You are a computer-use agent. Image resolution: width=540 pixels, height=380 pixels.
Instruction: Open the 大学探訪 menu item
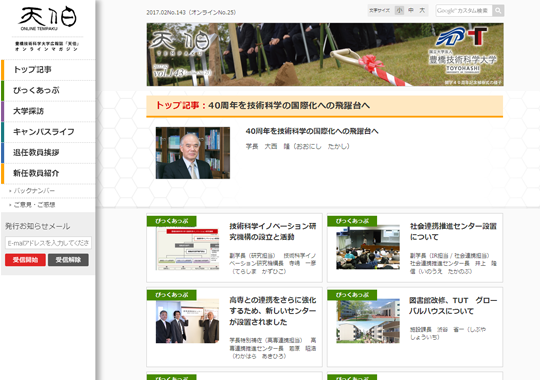click(x=48, y=111)
